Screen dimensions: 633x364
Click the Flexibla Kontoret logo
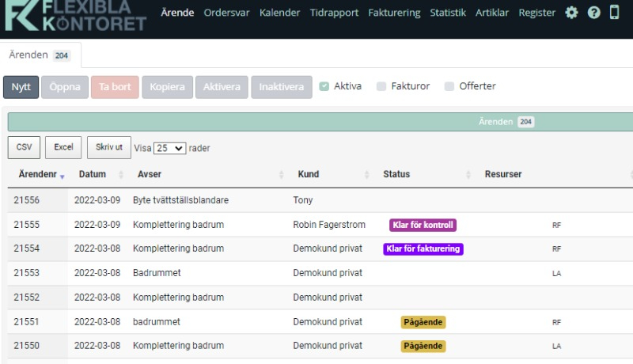click(x=75, y=16)
